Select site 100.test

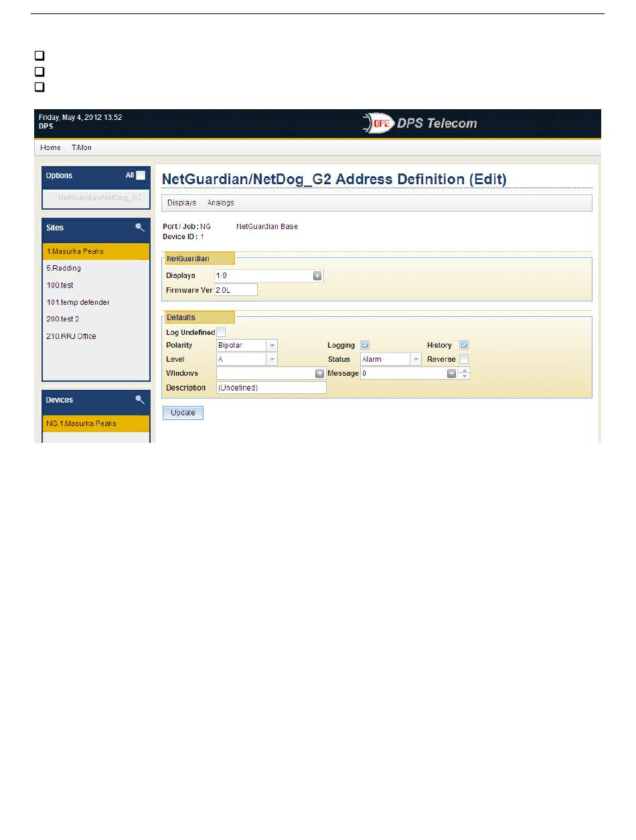click(x=96, y=285)
